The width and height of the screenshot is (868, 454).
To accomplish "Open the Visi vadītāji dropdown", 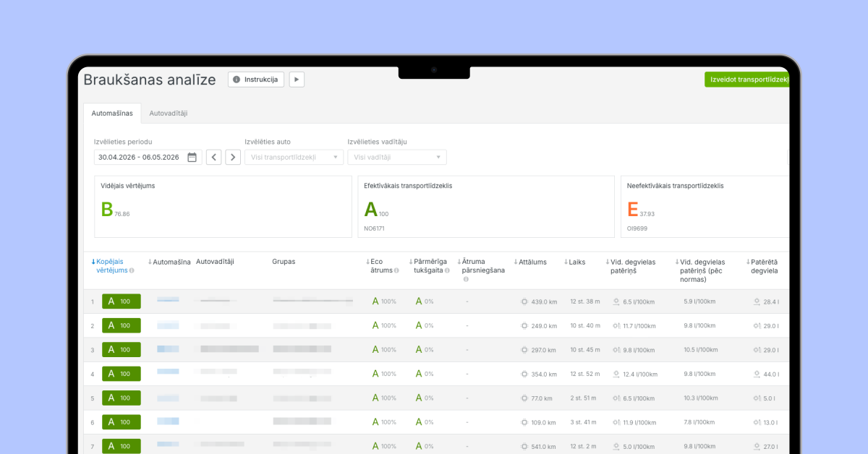I will point(396,157).
